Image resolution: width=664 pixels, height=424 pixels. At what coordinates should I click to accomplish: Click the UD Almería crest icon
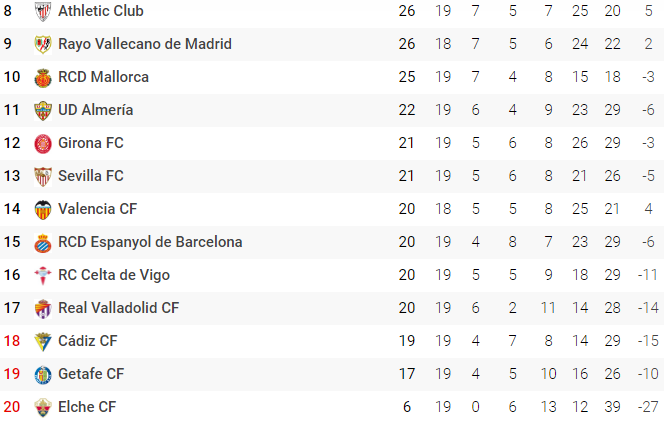43,110
